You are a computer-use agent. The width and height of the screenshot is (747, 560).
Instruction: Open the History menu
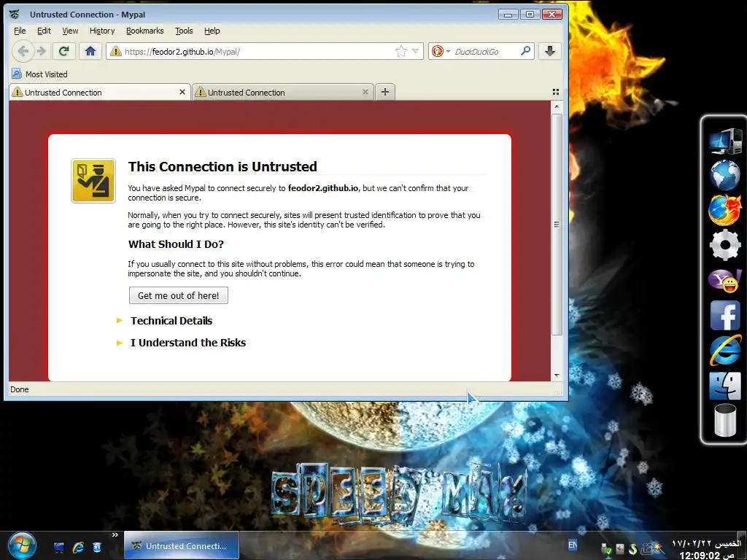102,31
